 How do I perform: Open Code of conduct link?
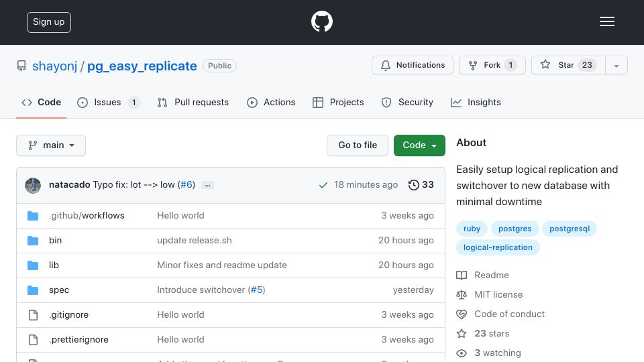coord(500,314)
